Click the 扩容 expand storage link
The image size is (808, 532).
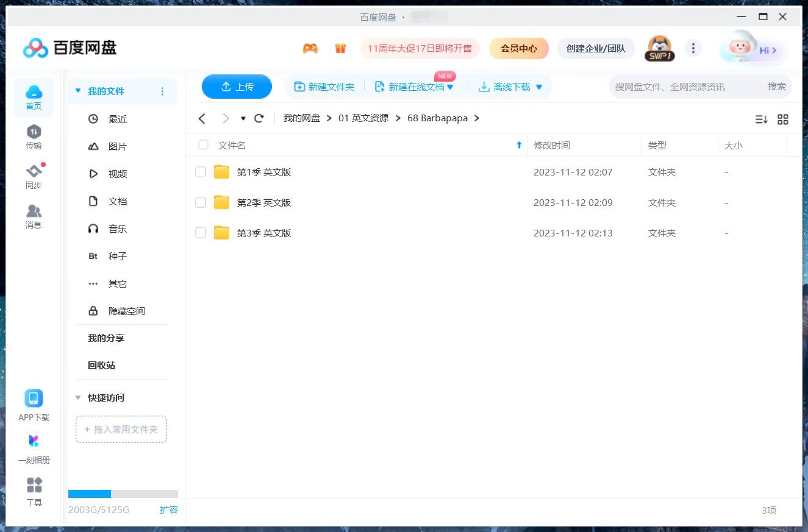click(169, 509)
